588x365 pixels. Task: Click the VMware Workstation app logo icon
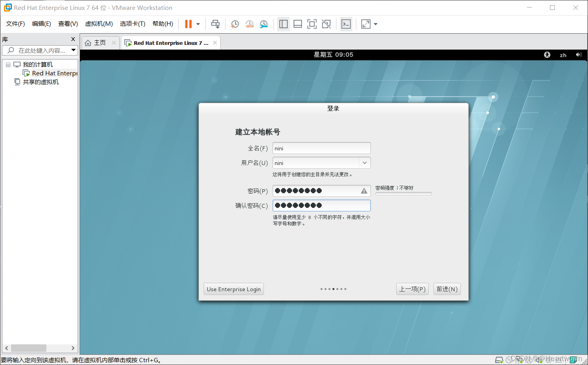tap(8, 8)
